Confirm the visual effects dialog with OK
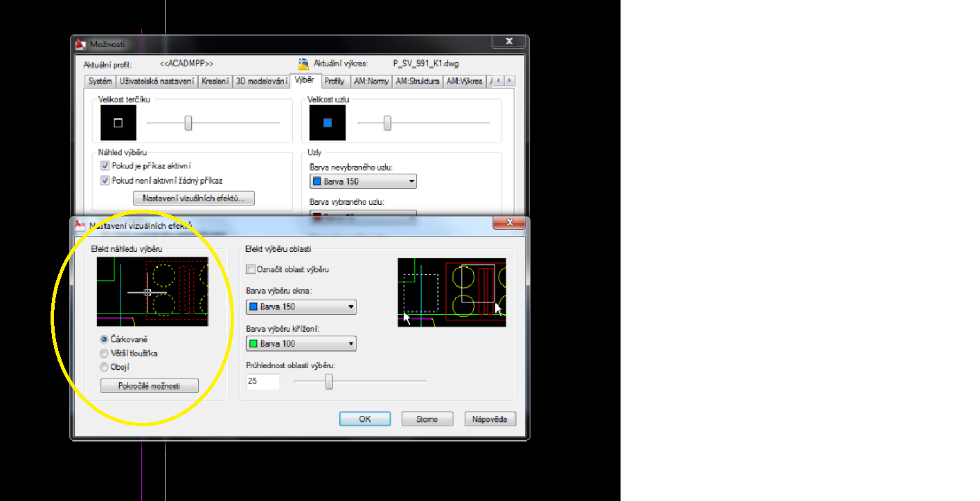Viewport: 980px width, 501px height. (364, 419)
